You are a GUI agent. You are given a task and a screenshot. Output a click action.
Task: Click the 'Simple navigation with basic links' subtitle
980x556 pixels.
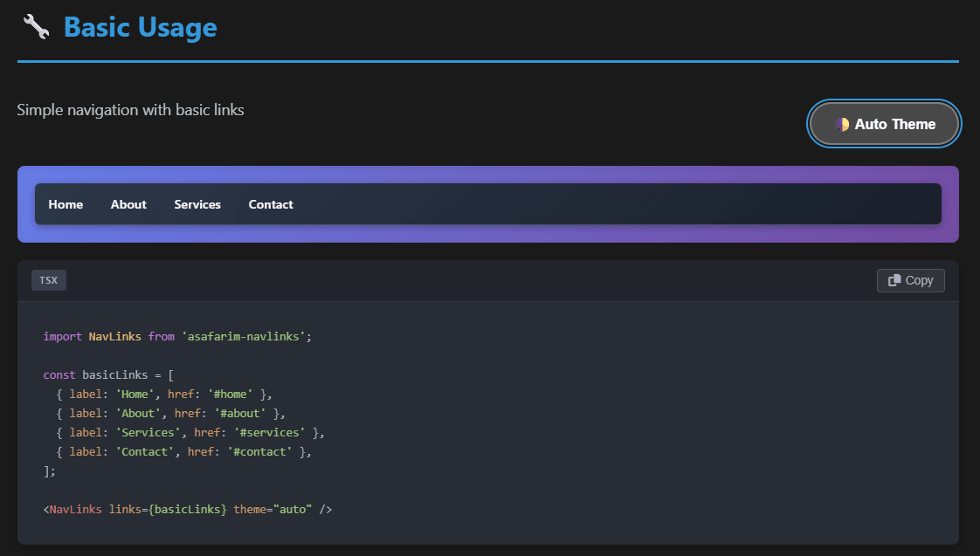(x=130, y=109)
